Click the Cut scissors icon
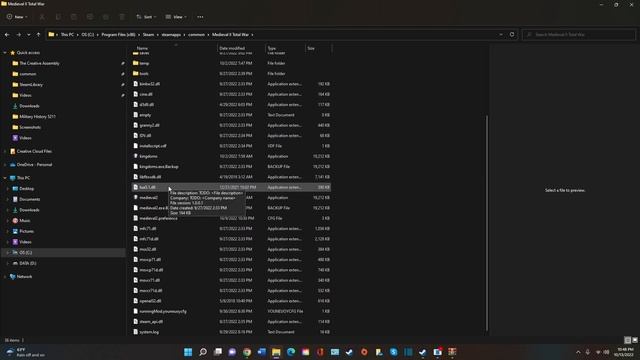 tap(42, 17)
